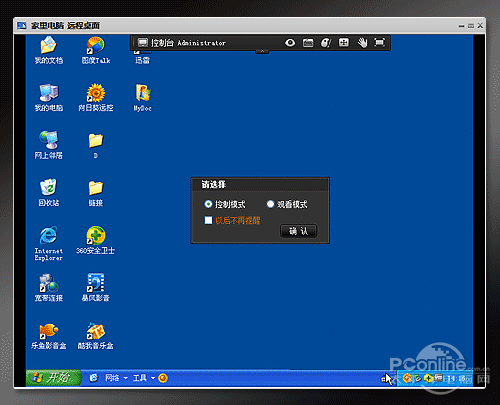Check the 以后不再提醒 checkbox

(x=208, y=220)
